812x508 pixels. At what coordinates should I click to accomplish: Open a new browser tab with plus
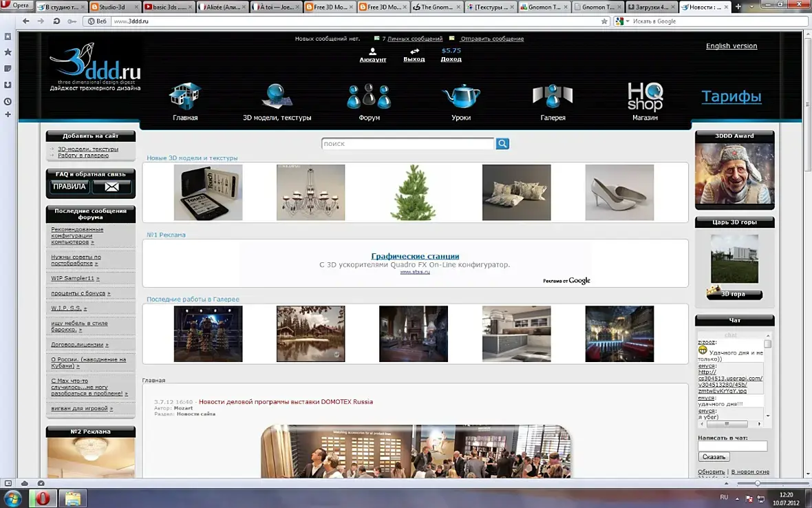pos(738,7)
